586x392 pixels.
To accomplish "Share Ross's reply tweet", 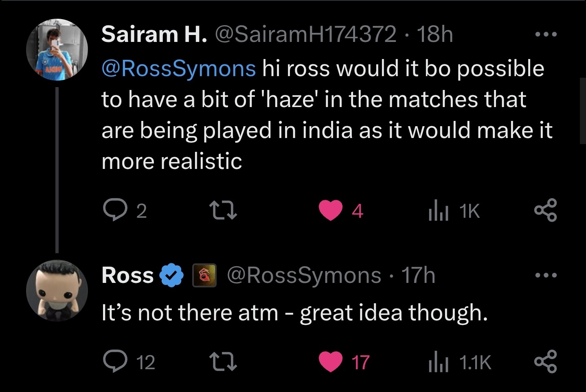I will pyautogui.click(x=545, y=361).
